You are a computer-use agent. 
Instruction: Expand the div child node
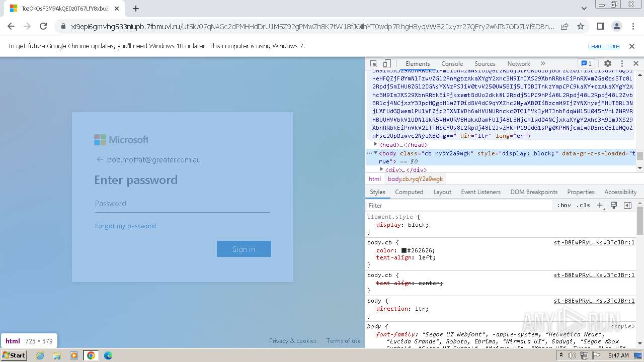point(381,169)
